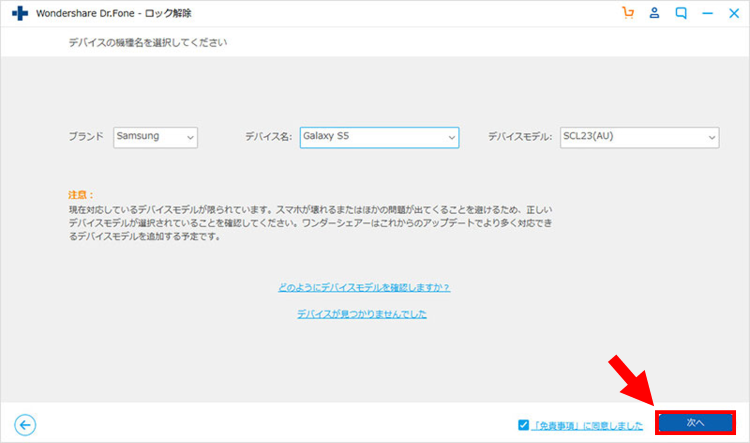Click the どのようにデバイスモデルを確認しますか link
This screenshot has width=750, height=443.
click(364, 288)
